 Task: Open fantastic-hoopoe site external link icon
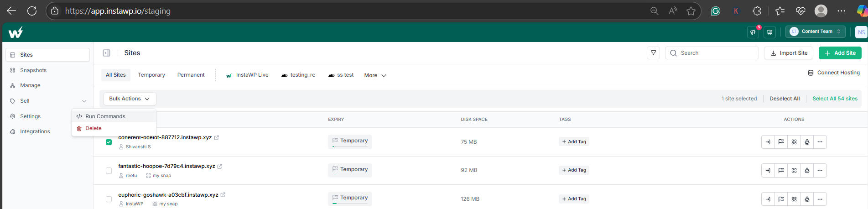(220, 166)
